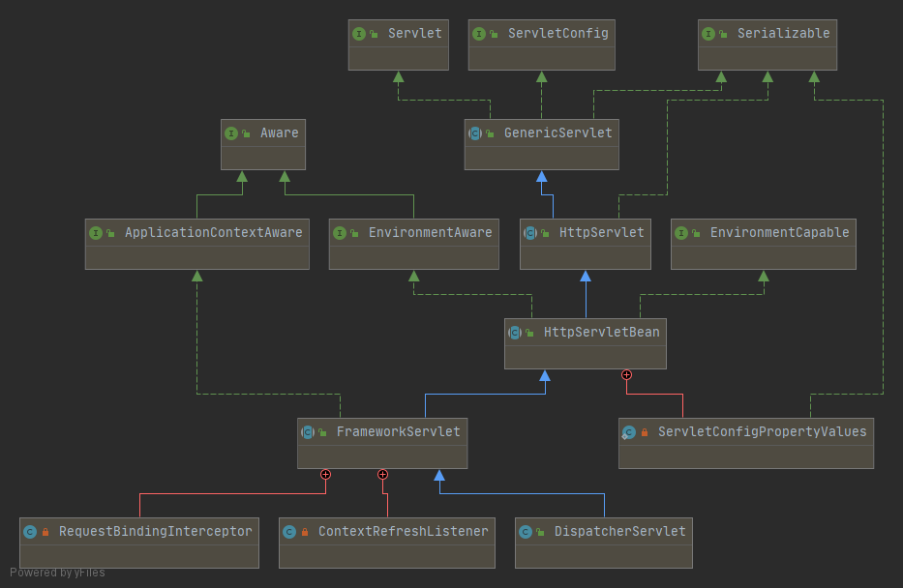Select the ServletConfig node label
Image resolution: width=903 pixels, height=588 pixels.
557,34
